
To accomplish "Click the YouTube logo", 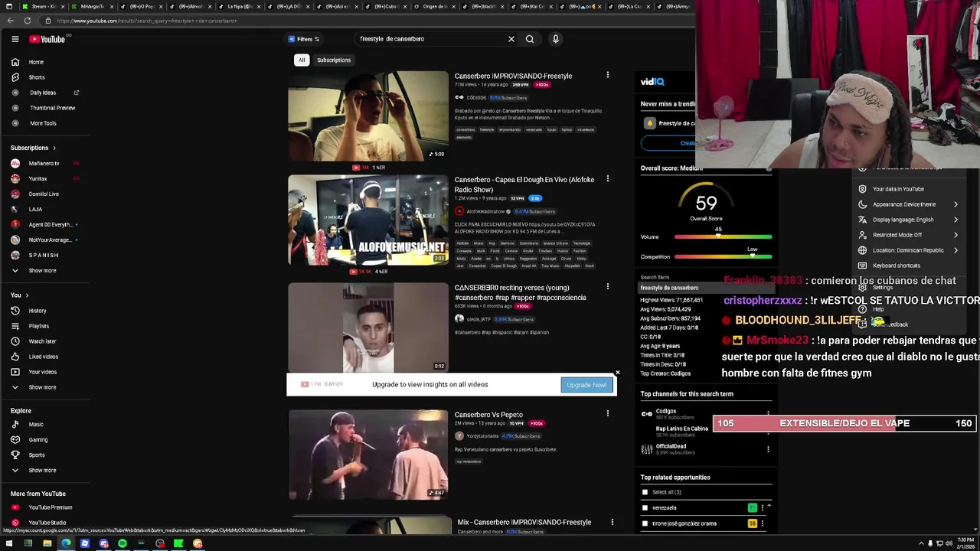I will 47,39.
